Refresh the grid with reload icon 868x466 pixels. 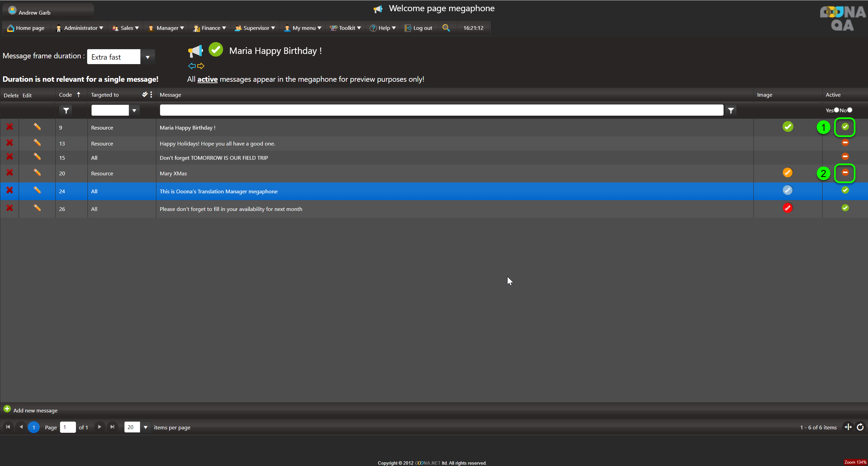(860, 427)
